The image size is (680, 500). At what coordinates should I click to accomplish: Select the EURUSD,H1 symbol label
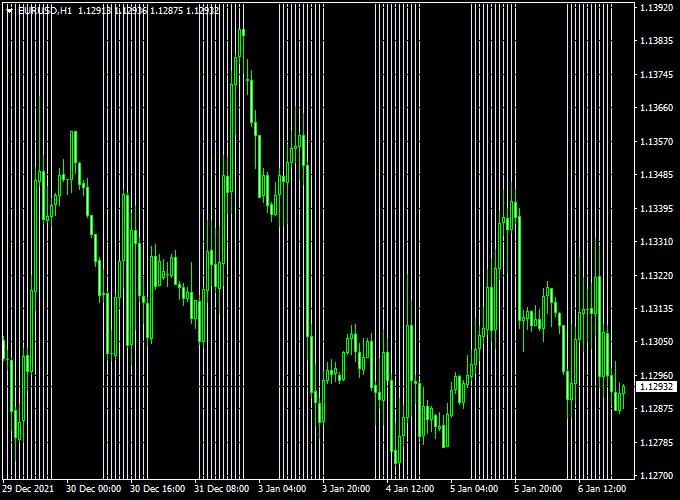click(x=45, y=10)
